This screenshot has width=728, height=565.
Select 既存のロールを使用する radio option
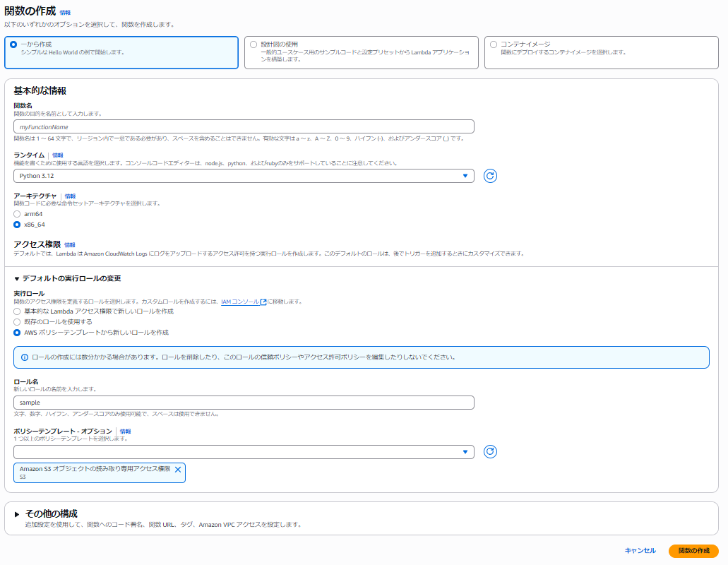click(x=17, y=321)
